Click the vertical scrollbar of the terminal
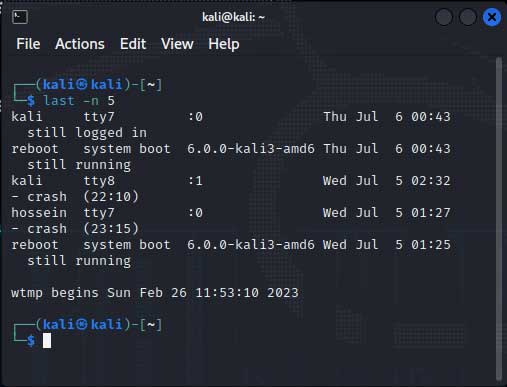Image resolution: width=507 pixels, height=387 pixels. pyautogui.click(x=499, y=218)
